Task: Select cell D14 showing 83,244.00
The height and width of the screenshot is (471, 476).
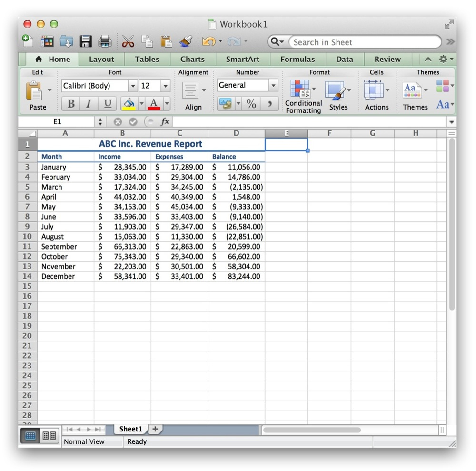Action: click(237, 276)
